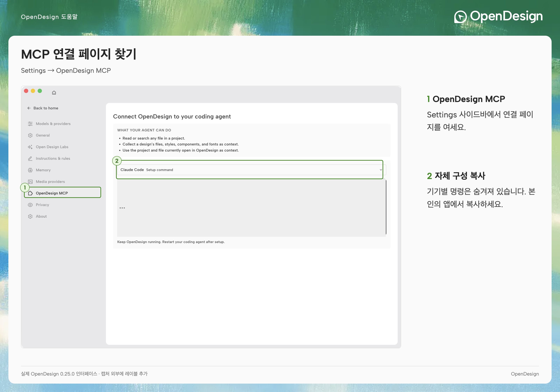Click the Memory brain icon
Screen dimensions: 560x392
pyautogui.click(x=30, y=170)
